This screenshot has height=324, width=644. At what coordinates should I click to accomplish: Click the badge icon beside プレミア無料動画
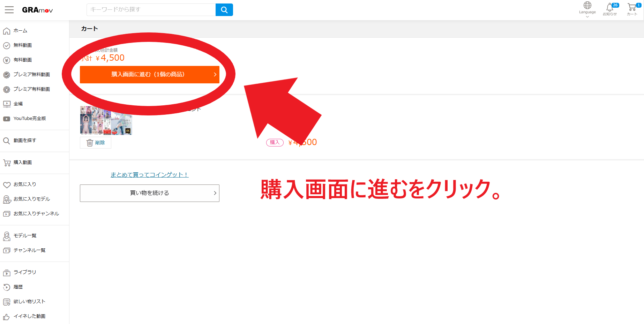[x=7, y=75]
